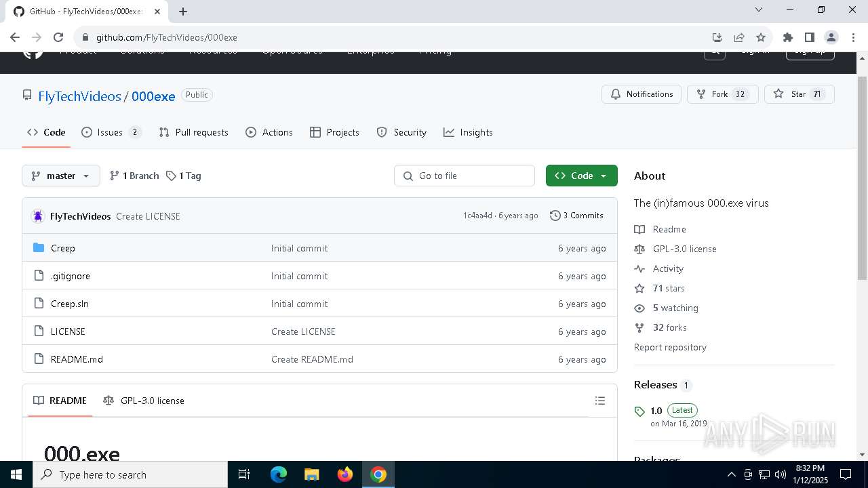868x488 pixels.
Task: Click the Report repository link
Action: tap(670, 347)
